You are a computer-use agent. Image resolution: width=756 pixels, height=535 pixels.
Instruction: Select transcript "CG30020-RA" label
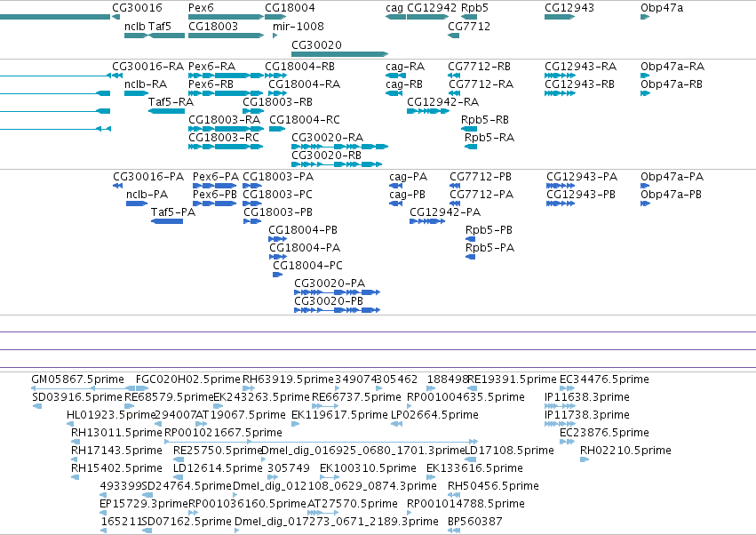click(328, 138)
